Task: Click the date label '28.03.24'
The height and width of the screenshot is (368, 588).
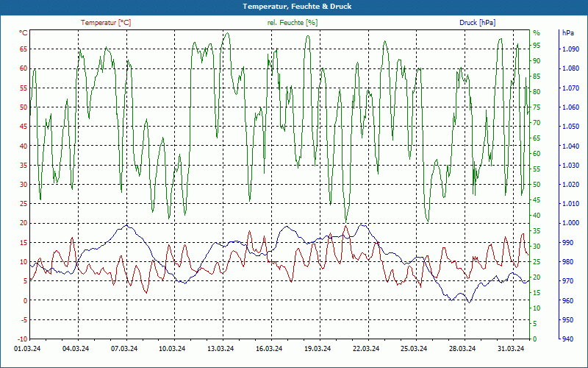Action: click(462, 349)
